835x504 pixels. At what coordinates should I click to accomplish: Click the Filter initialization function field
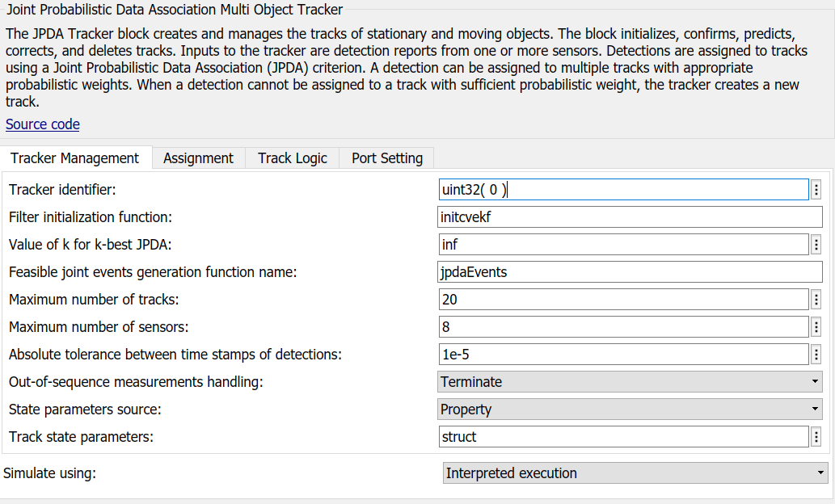click(630, 217)
